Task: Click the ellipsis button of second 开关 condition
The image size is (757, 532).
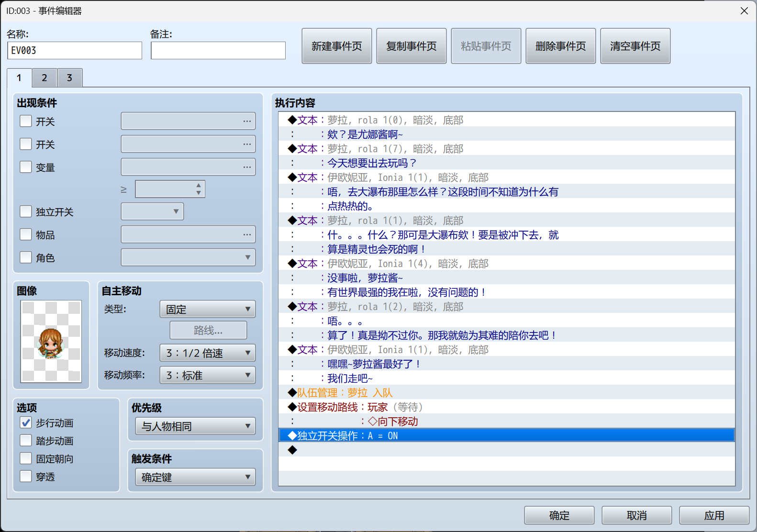Action: [x=247, y=144]
